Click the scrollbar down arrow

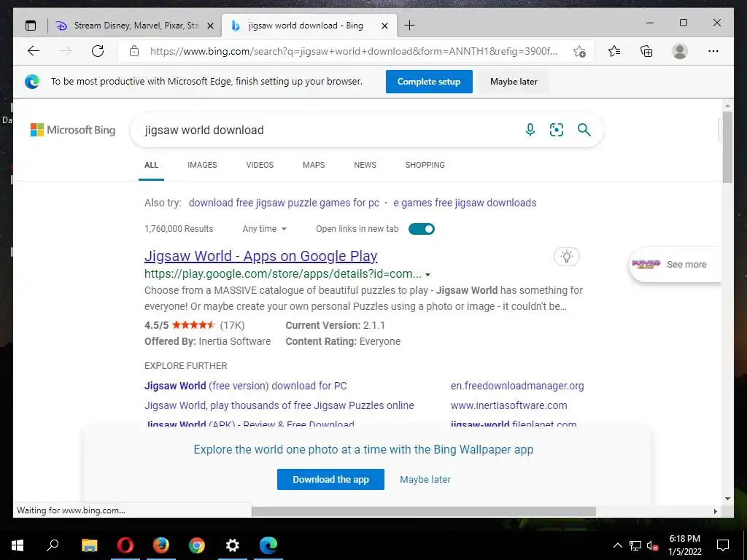tap(727, 499)
